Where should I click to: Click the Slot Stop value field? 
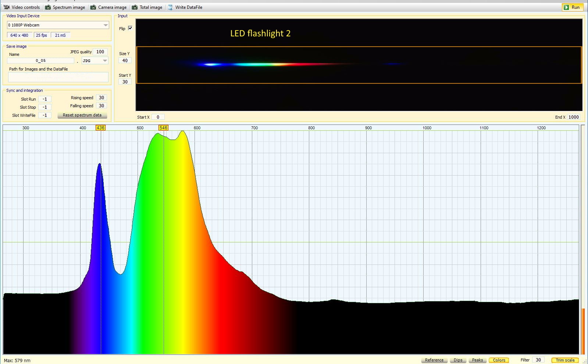pos(45,107)
